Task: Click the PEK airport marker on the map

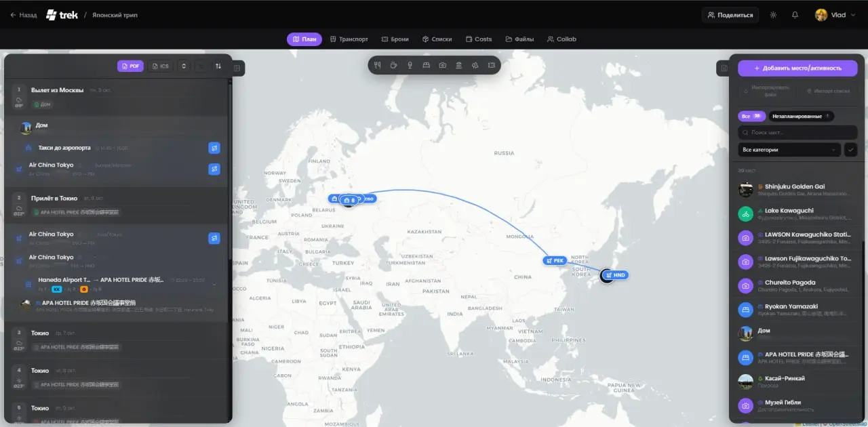Action: pyautogui.click(x=555, y=260)
